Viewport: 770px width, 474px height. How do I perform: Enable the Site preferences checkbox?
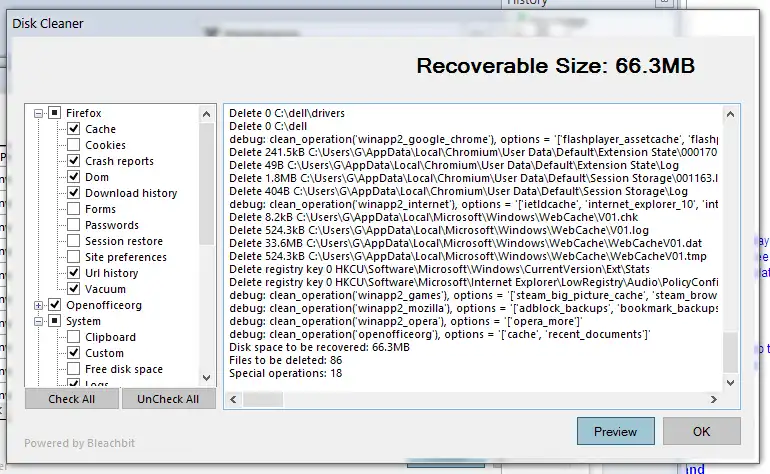[x=74, y=257]
